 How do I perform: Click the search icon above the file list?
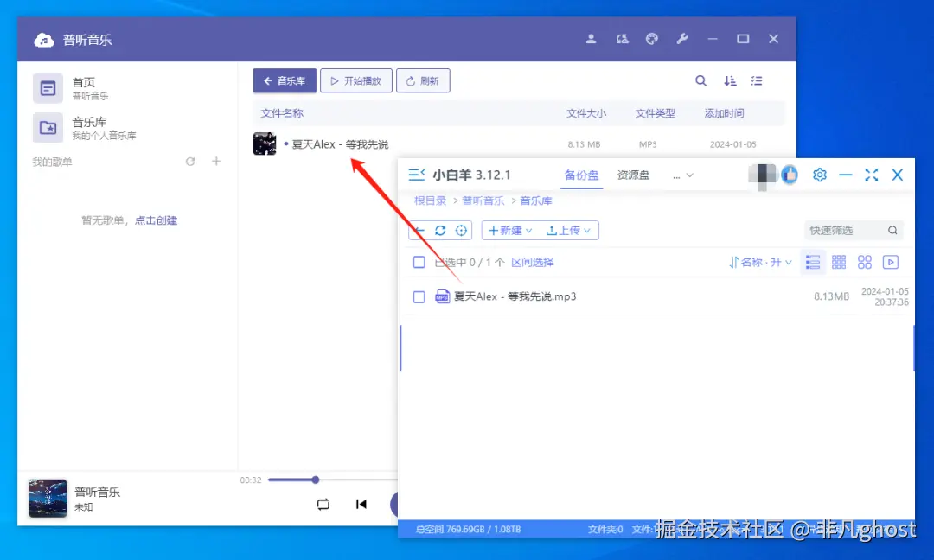tap(700, 80)
